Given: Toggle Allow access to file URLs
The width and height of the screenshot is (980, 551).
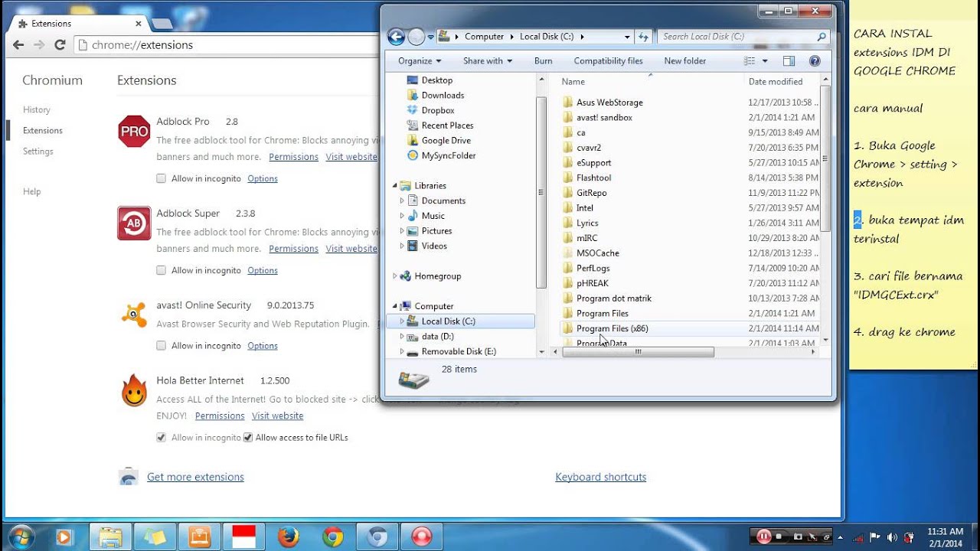Looking at the screenshot, I should tap(248, 438).
